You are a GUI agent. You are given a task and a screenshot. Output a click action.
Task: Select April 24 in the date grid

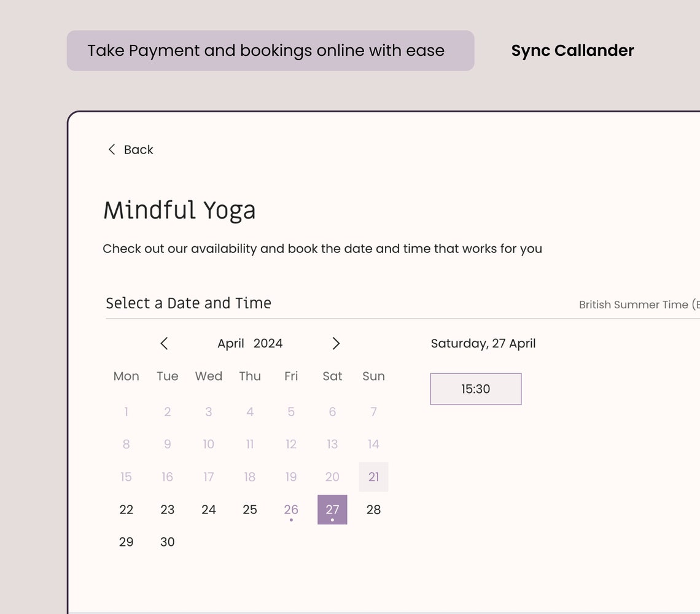click(208, 510)
